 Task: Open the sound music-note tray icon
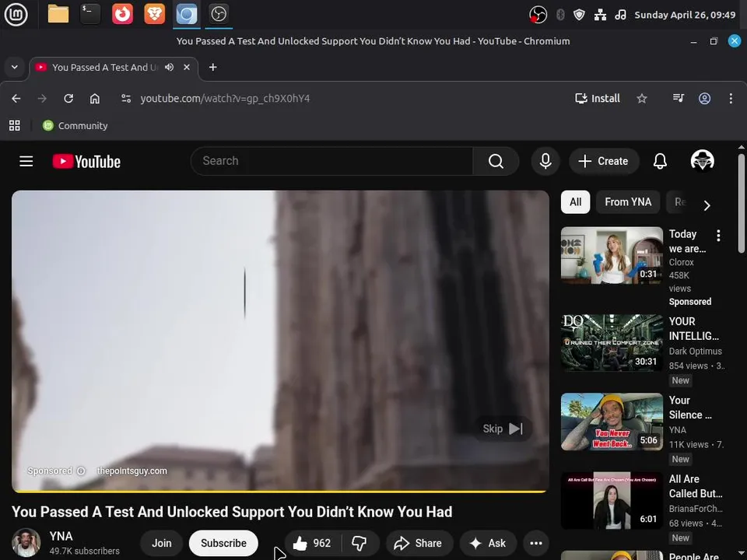pyautogui.click(x=620, y=15)
